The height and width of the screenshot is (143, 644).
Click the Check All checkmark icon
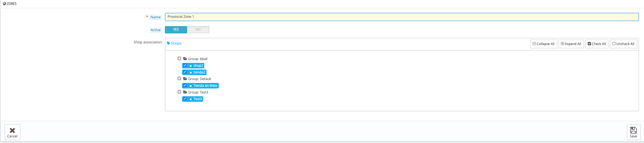589,44
